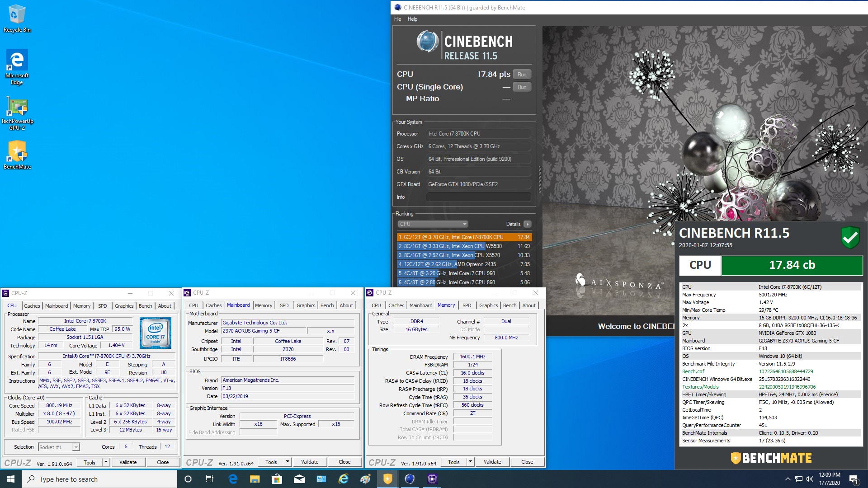Click the Processor field in Your System

pos(478,134)
